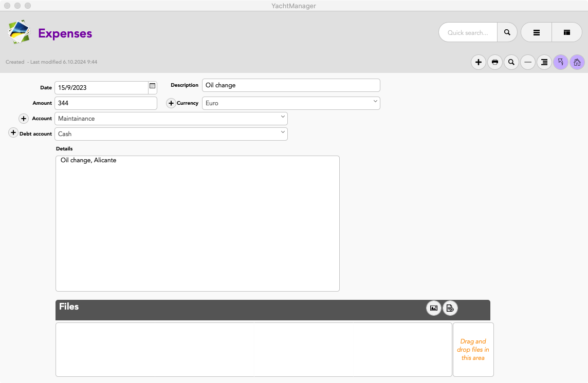Delete record using the minus button
This screenshot has height=383, width=588.
tap(528, 62)
